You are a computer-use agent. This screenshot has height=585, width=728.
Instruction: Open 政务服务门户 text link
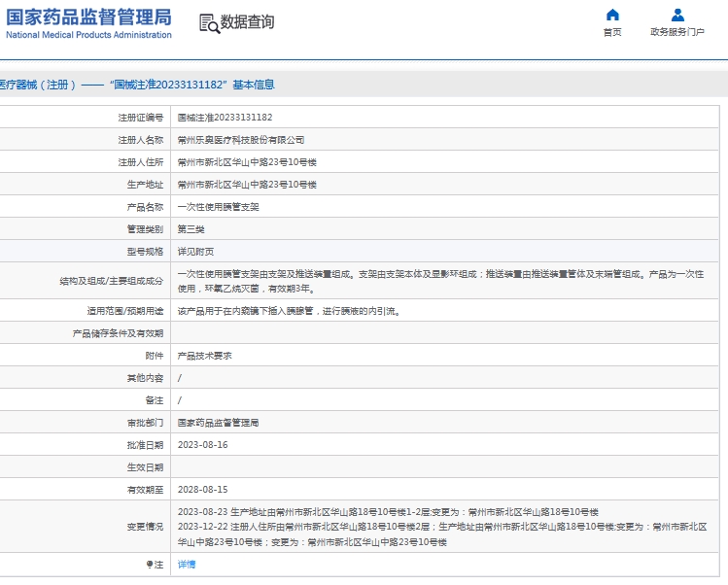click(677, 32)
